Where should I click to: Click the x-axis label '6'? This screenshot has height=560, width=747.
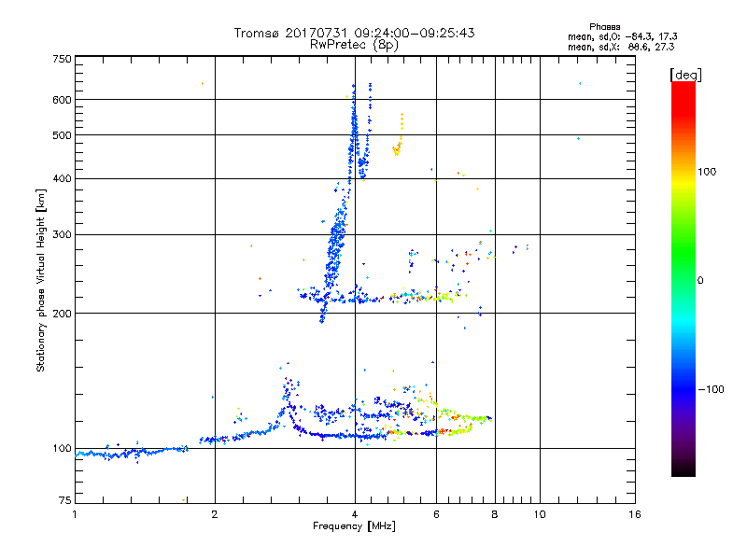point(436,514)
